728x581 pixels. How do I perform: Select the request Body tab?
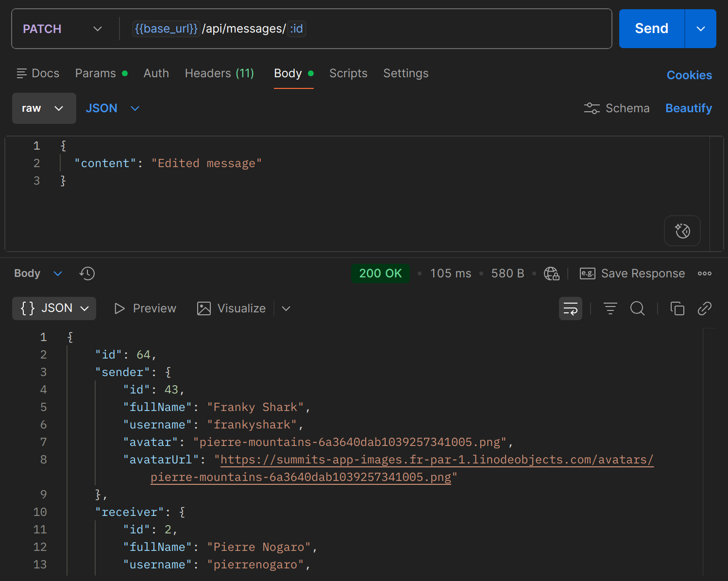tap(293, 73)
